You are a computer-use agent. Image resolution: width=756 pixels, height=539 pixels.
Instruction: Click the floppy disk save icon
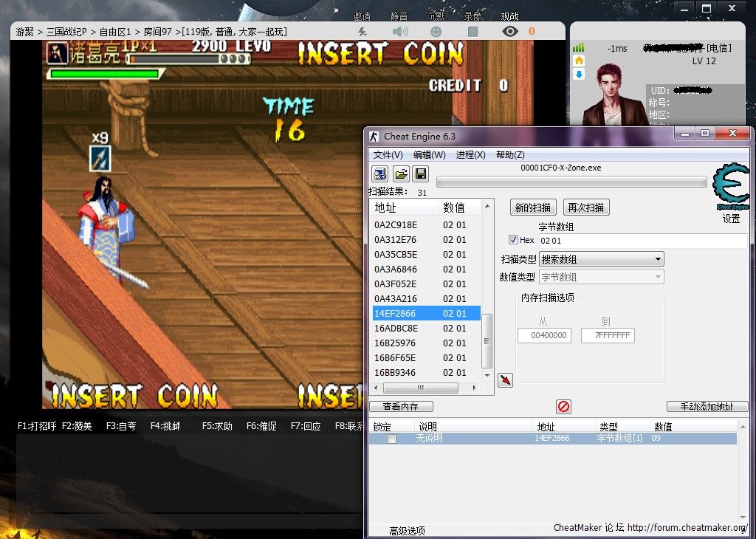(x=420, y=174)
